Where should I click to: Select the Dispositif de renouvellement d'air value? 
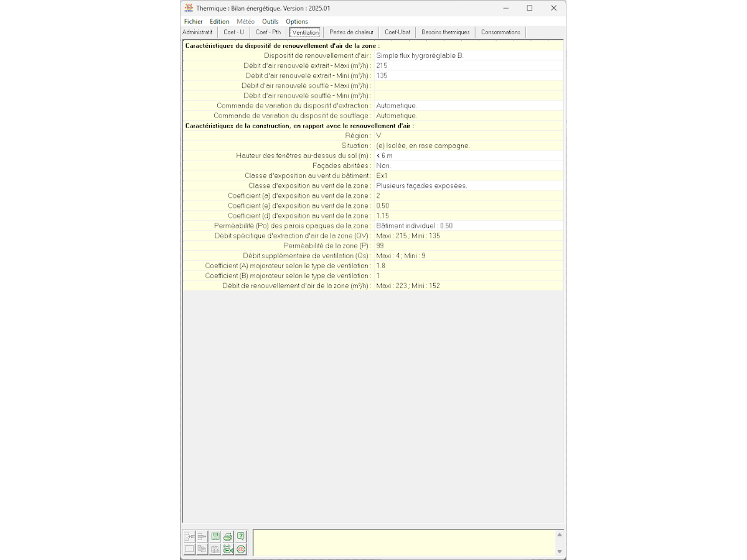[x=468, y=56]
